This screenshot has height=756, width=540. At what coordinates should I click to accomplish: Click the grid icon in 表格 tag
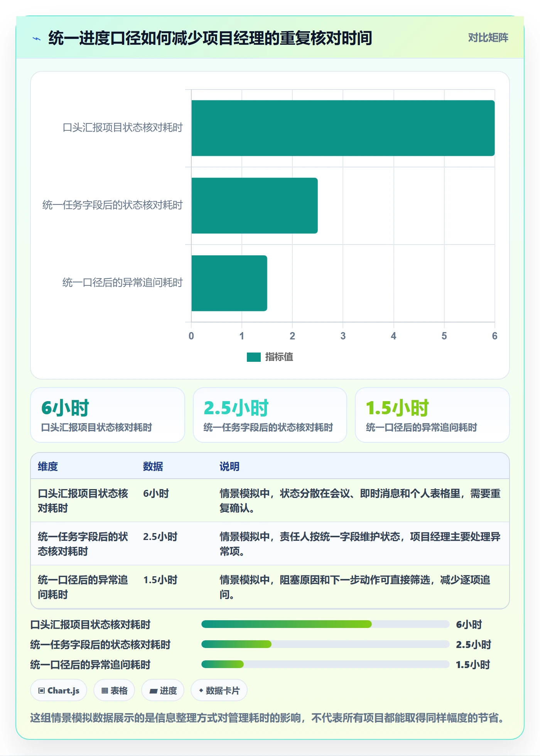105,691
